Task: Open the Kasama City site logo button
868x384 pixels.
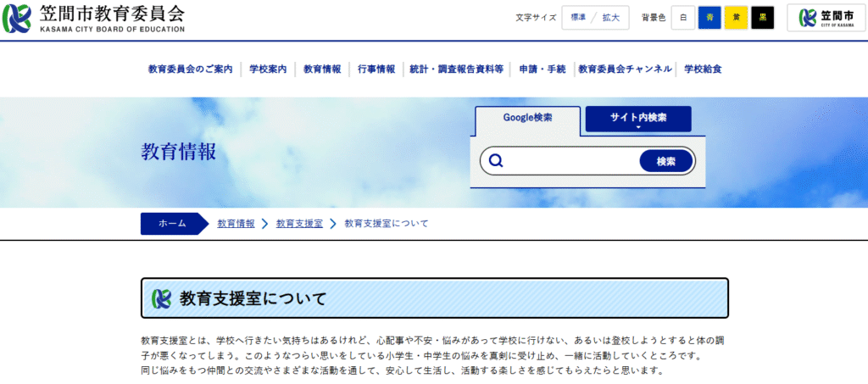Action: click(826, 18)
